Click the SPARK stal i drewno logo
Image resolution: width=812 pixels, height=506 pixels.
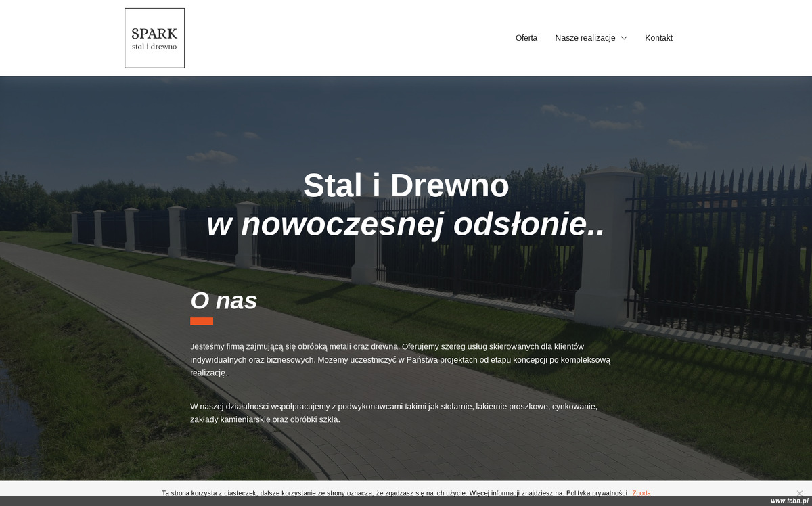(x=154, y=38)
